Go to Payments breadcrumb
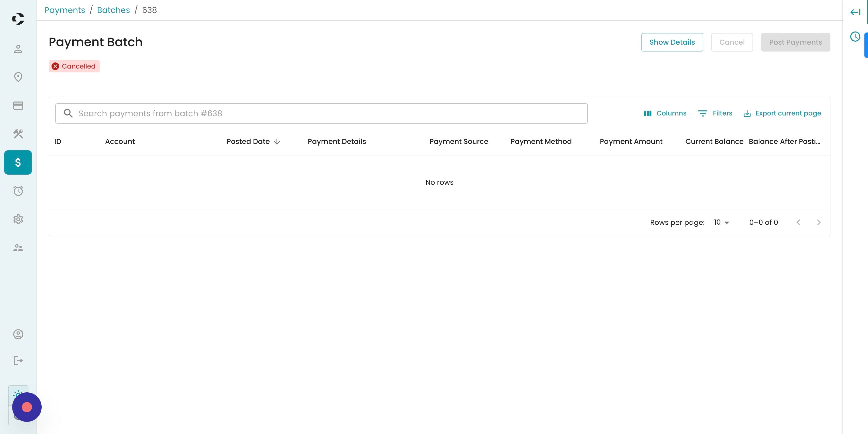This screenshot has height=434, width=868. coord(65,10)
